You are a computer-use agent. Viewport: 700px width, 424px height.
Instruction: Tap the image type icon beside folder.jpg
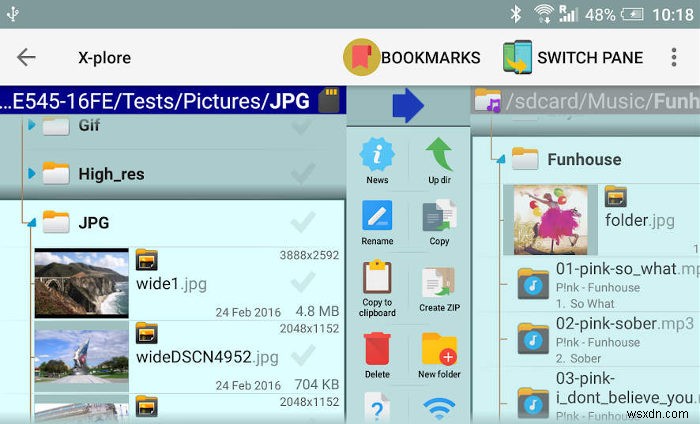616,197
